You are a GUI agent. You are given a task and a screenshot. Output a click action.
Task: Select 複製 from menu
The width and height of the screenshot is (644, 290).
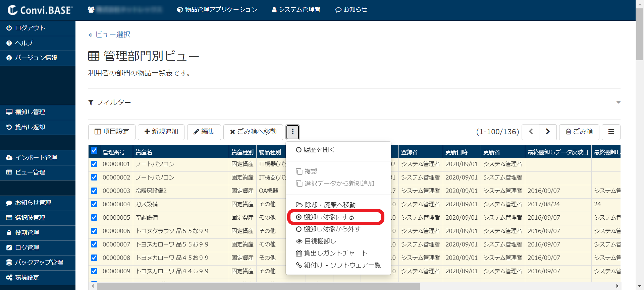pyautogui.click(x=338, y=171)
